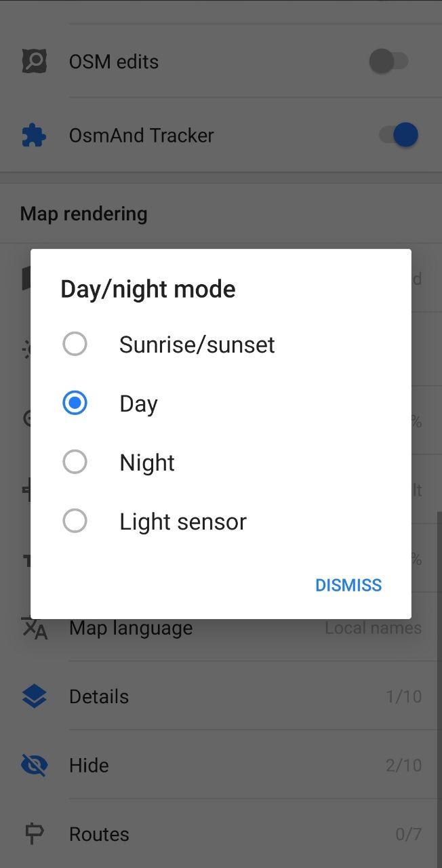Viewport: 442px width, 868px height.
Task: Click the Hide crossed-eye icon
Action: [x=34, y=766]
